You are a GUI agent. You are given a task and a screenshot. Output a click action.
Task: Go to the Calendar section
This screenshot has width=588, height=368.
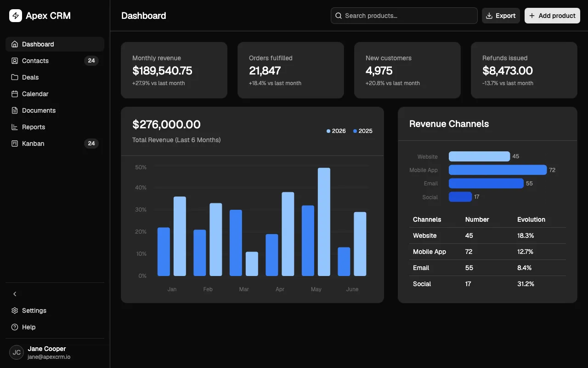click(55, 94)
